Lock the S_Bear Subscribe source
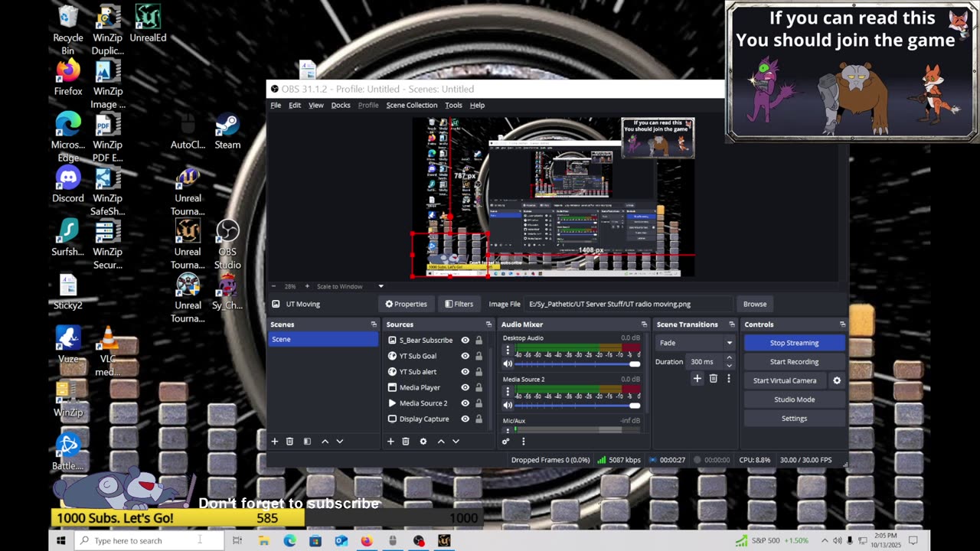 click(479, 341)
